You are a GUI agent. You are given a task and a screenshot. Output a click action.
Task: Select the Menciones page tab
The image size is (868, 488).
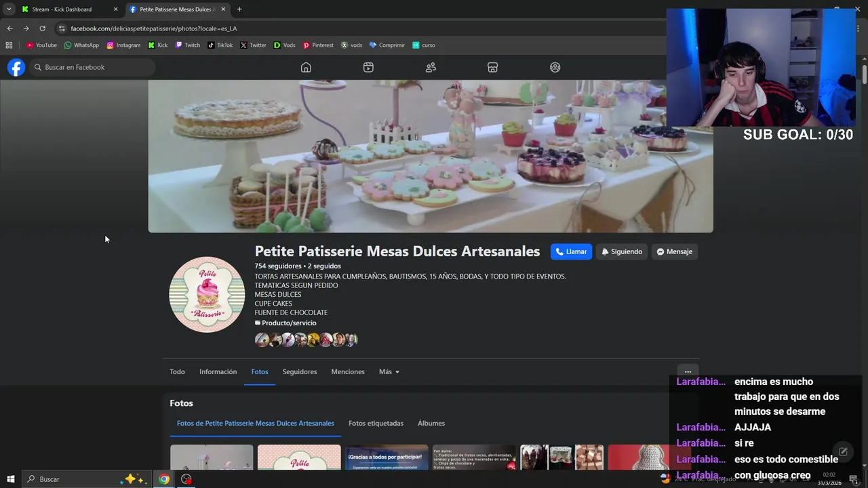(x=348, y=372)
